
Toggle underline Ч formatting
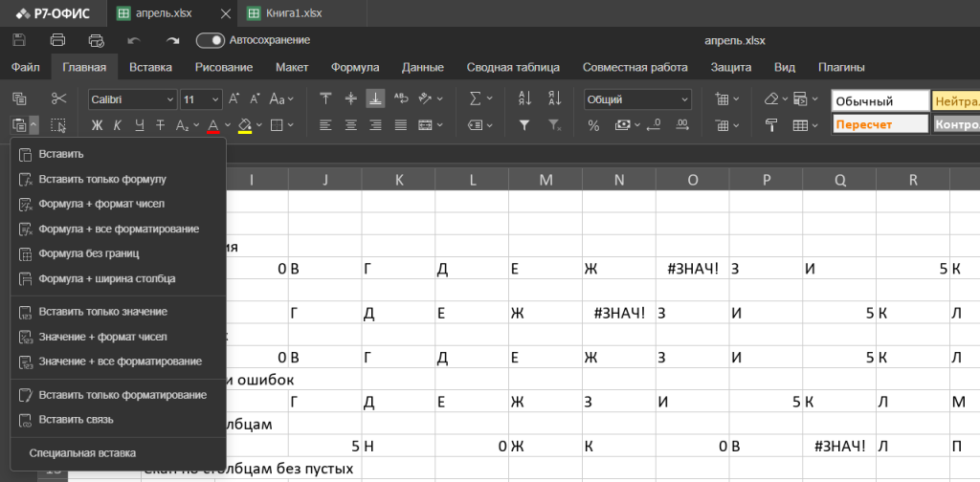[139, 125]
